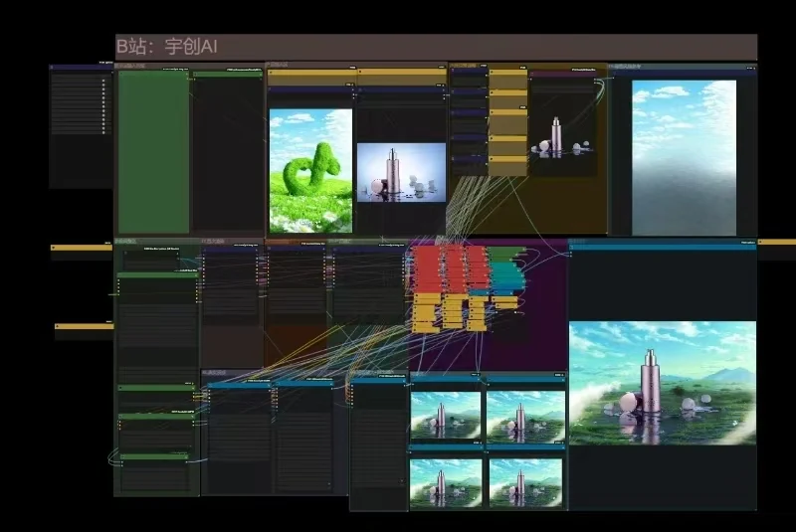Toggle the last switch in top-left list node
The height and width of the screenshot is (532, 796).
point(103,132)
